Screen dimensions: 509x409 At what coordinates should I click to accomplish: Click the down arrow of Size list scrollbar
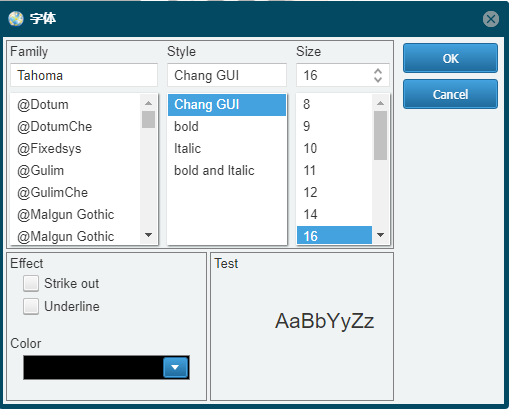pos(380,235)
